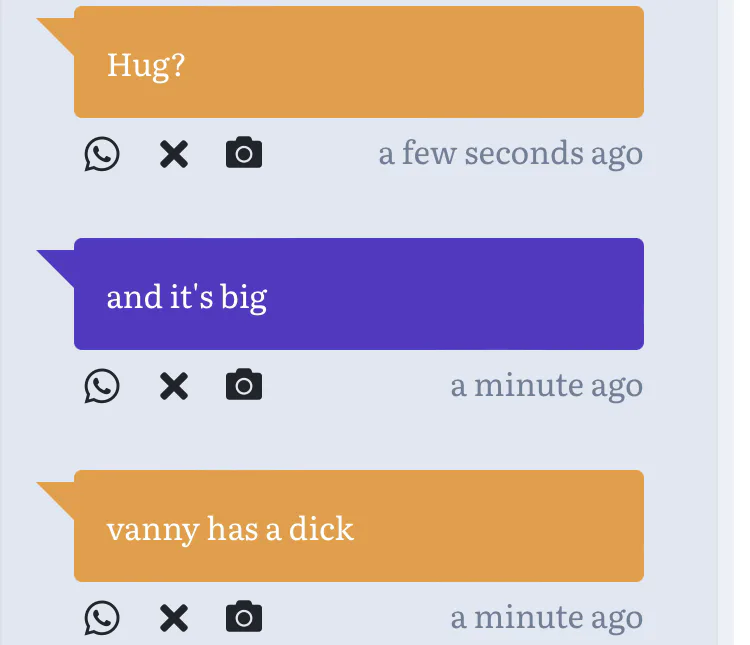Remove the 'and it's big' message with X
The width and height of the screenshot is (750, 645).
click(174, 386)
